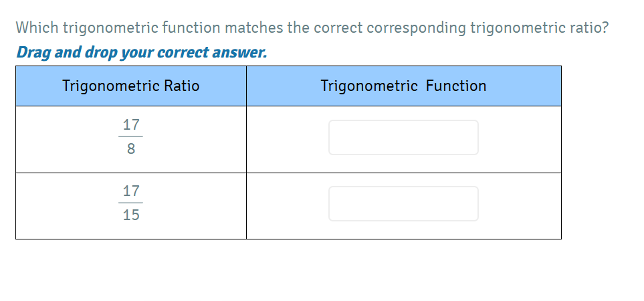Click the answer drop box beside 17/15
This screenshot has height=301, width=644.
click(x=403, y=204)
